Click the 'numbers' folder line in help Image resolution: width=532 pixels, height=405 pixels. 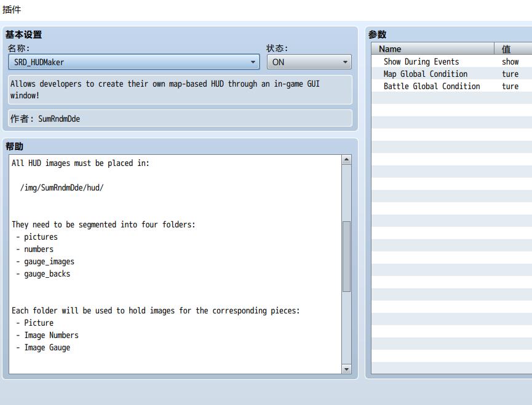39,249
